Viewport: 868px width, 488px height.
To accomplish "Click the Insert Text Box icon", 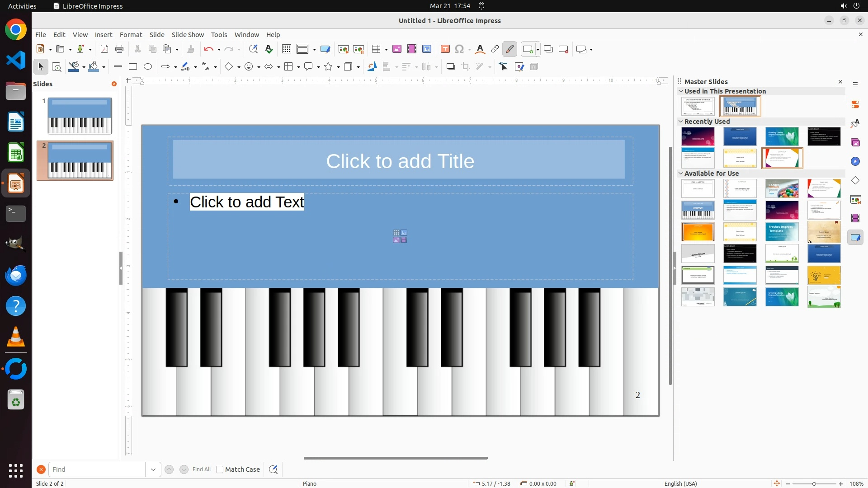I will pos(445,49).
